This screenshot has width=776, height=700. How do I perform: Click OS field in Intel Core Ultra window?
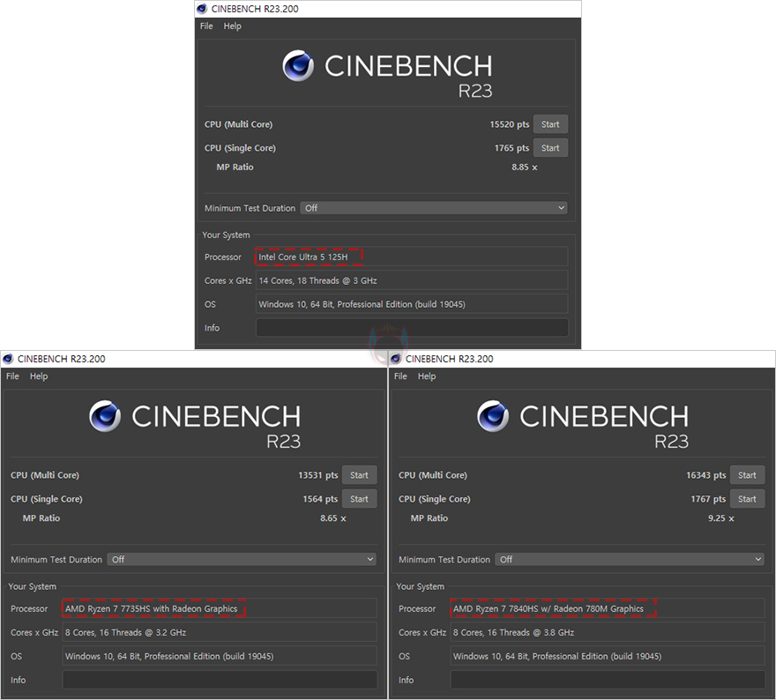pyautogui.click(x=412, y=304)
